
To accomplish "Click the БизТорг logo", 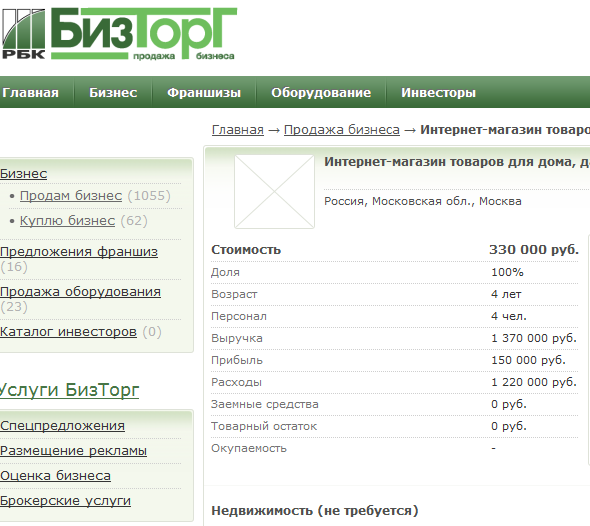I will pos(119,34).
